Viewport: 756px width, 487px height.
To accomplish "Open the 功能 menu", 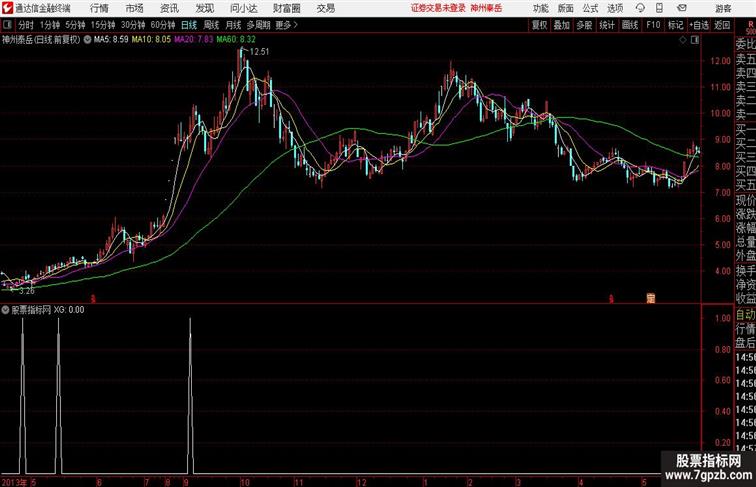I will pos(540,8).
